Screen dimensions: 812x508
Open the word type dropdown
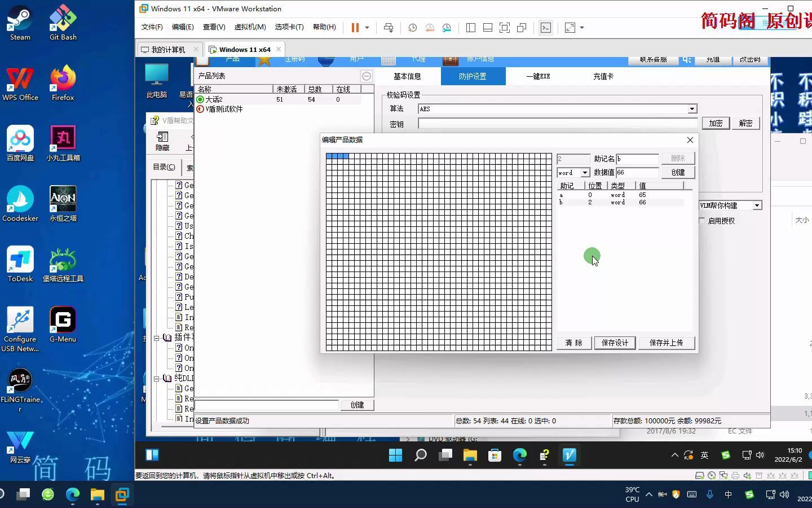point(585,173)
